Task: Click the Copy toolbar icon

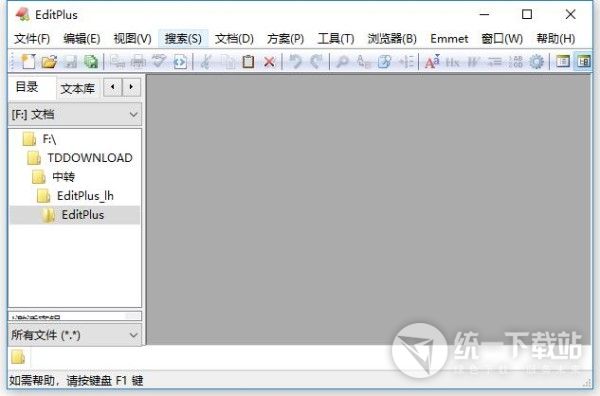Action: [227, 61]
